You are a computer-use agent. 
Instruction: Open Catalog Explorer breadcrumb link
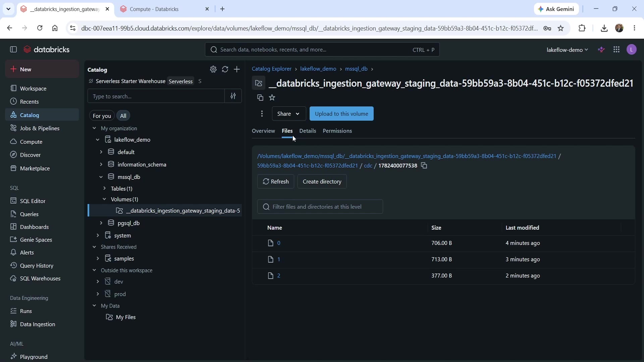(272, 69)
